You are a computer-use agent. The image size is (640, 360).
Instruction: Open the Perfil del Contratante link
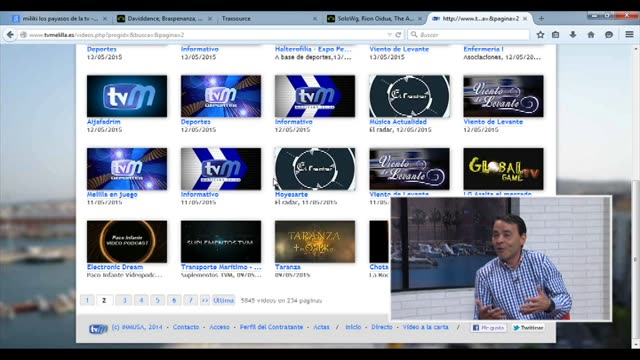point(271,327)
